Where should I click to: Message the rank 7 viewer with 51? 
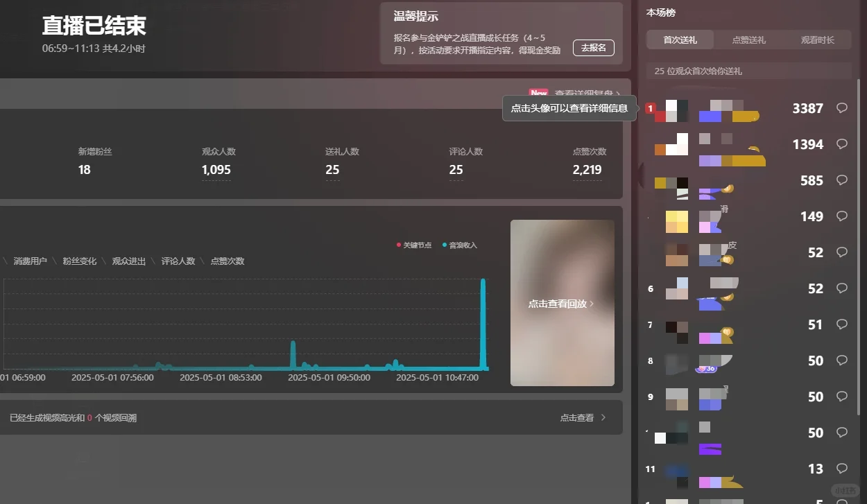click(x=842, y=324)
